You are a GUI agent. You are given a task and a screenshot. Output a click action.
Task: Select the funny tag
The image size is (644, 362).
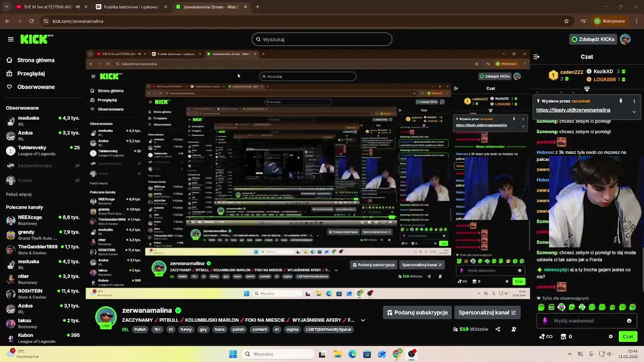(x=186, y=329)
